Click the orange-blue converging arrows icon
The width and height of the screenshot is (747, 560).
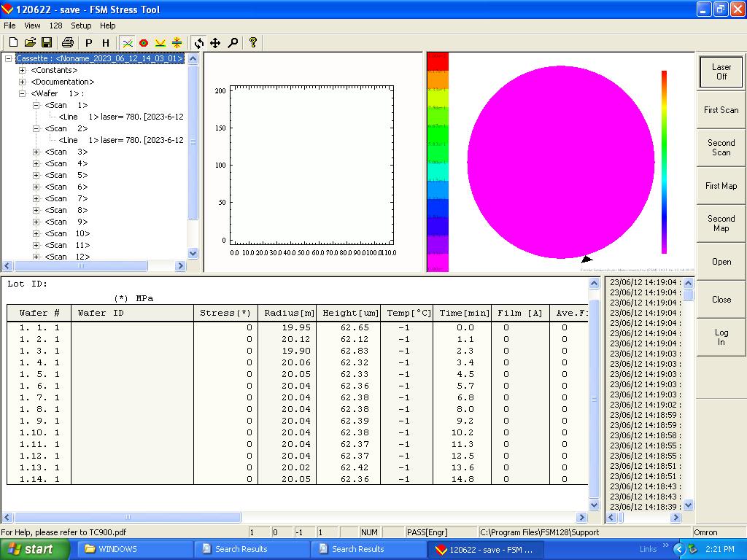tap(177, 43)
